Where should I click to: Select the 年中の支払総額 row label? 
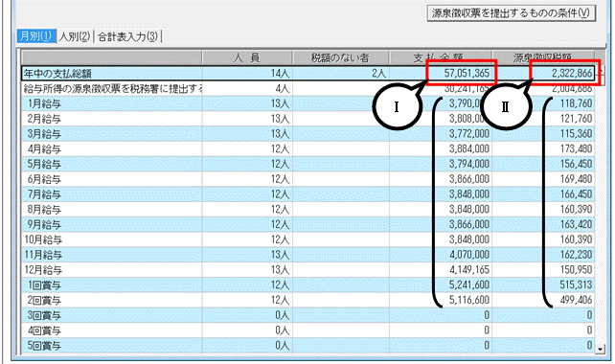pyautogui.click(x=57, y=74)
